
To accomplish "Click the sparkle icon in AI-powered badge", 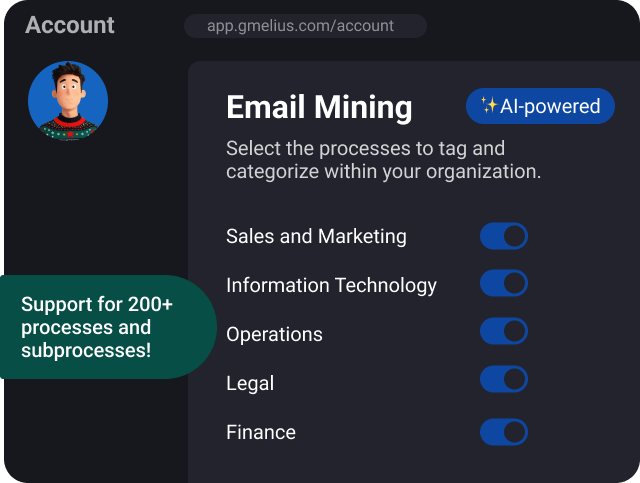I will coord(489,106).
